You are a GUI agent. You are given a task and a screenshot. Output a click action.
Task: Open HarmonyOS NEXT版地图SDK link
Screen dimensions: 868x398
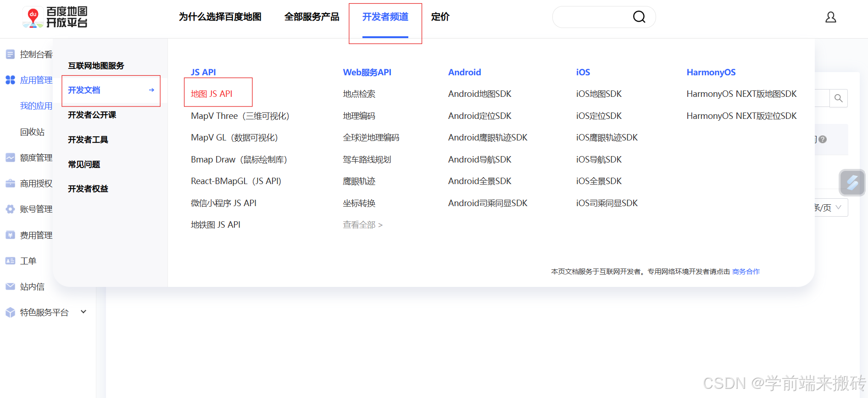pos(742,94)
